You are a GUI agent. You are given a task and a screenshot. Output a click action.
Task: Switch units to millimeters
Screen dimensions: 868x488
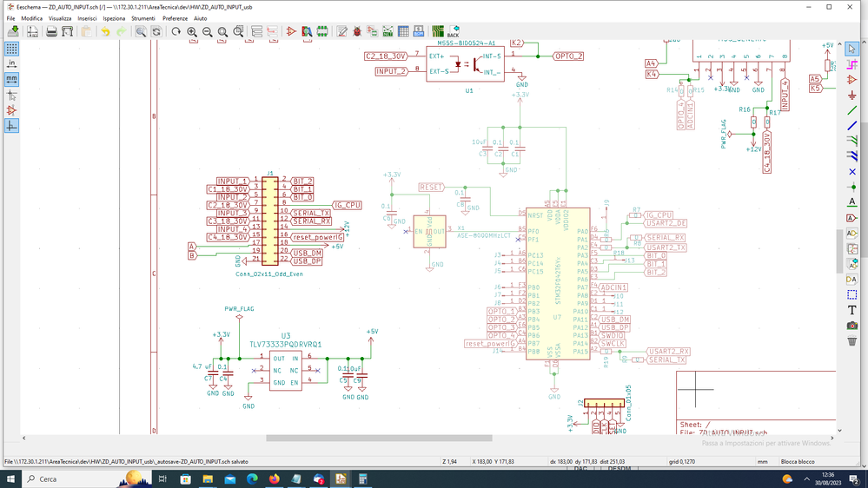coord(11,80)
